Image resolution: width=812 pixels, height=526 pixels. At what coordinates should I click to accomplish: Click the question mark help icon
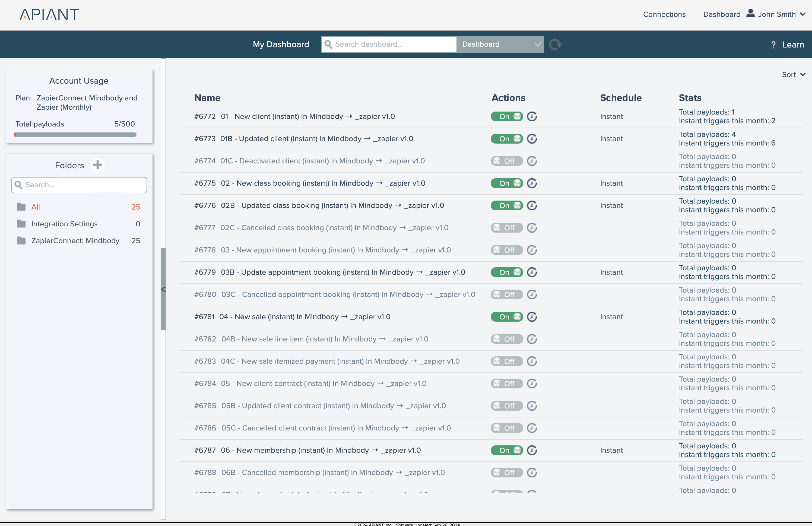point(773,45)
